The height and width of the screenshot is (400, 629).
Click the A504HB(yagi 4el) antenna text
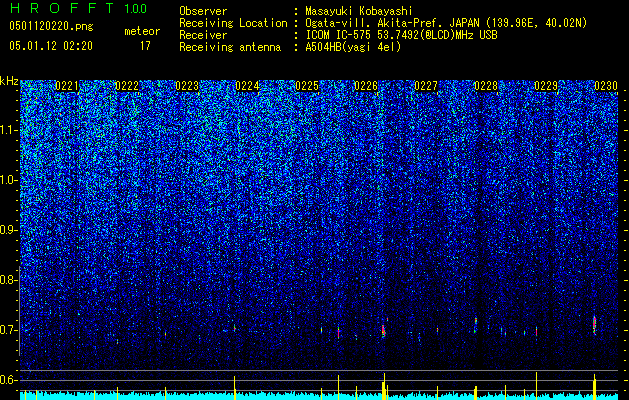(x=353, y=47)
